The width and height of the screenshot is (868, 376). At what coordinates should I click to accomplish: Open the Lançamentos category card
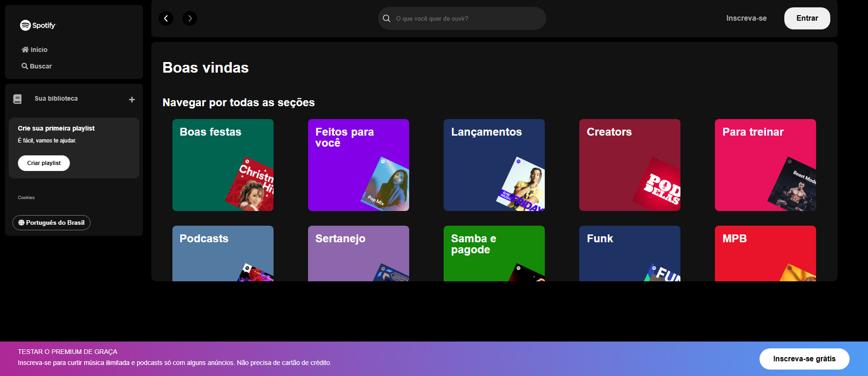pos(494,165)
